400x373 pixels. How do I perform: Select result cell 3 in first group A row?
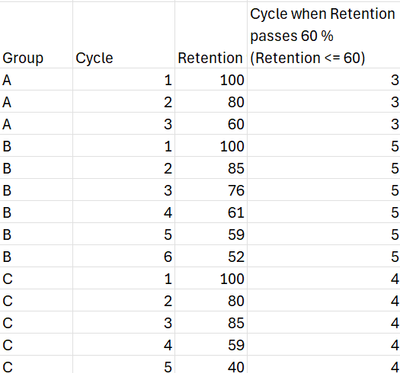tap(324, 80)
